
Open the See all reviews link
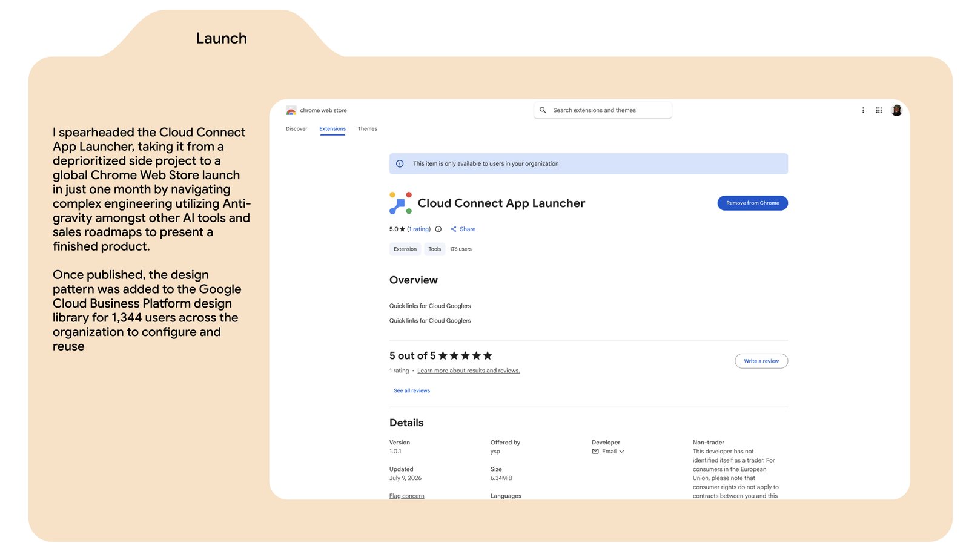click(412, 390)
